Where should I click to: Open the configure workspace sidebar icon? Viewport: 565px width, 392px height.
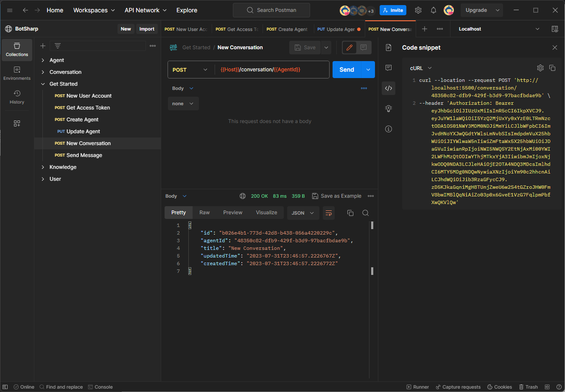pyautogui.click(x=17, y=123)
